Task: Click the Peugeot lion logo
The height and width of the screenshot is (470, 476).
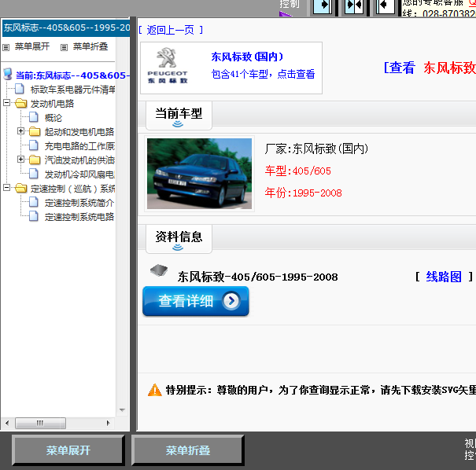Action: [167, 57]
